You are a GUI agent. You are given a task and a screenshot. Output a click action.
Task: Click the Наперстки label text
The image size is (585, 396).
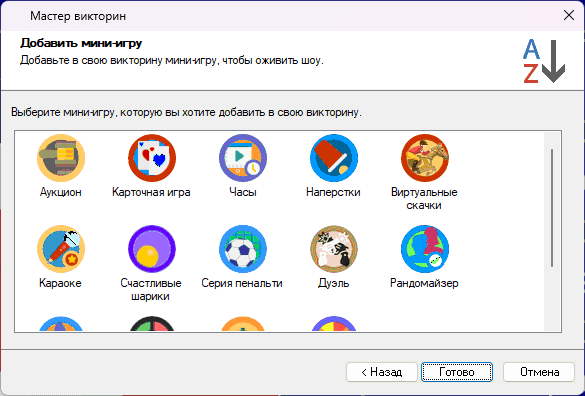pyautogui.click(x=333, y=192)
